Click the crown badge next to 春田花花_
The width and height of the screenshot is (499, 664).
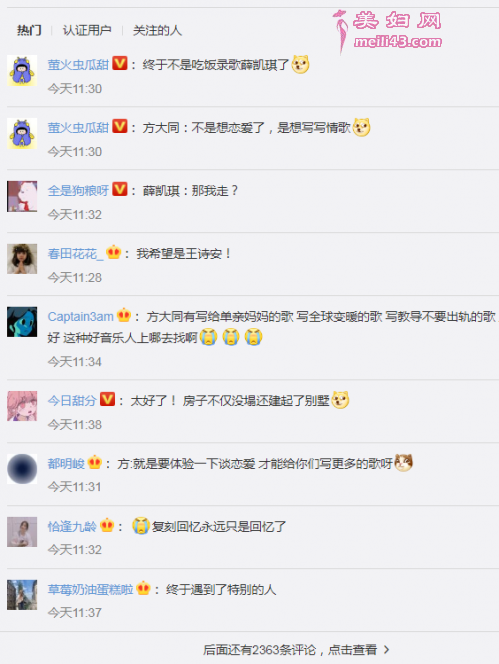coord(114,252)
